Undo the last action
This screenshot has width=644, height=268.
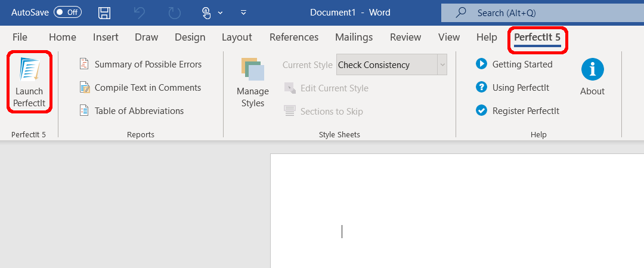point(140,13)
